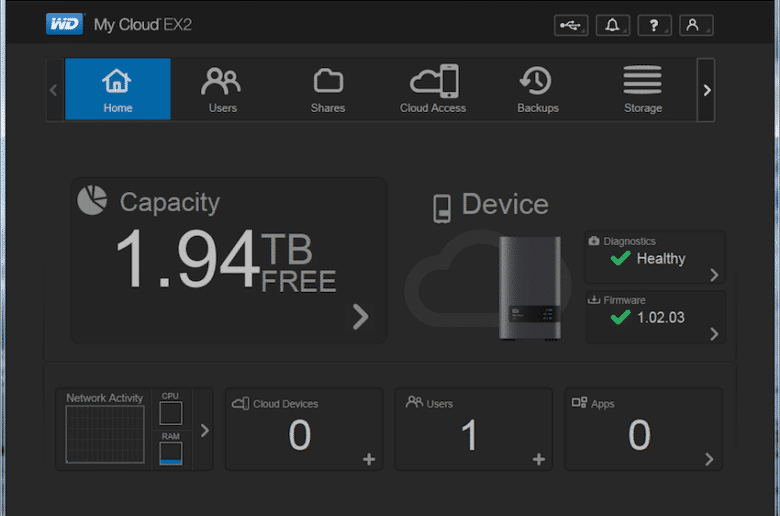Expand Apps panel chevron
The image size is (780, 516).
tap(709, 459)
